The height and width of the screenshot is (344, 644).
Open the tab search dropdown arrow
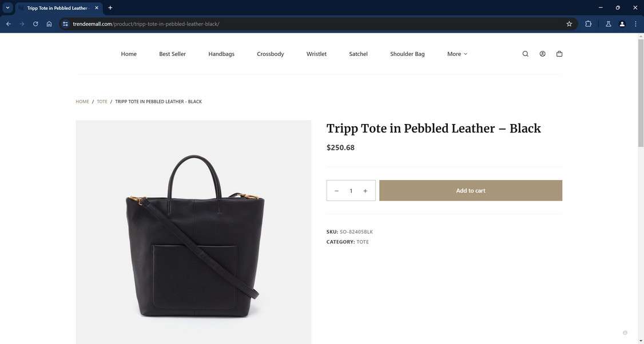pyautogui.click(x=7, y=8)
